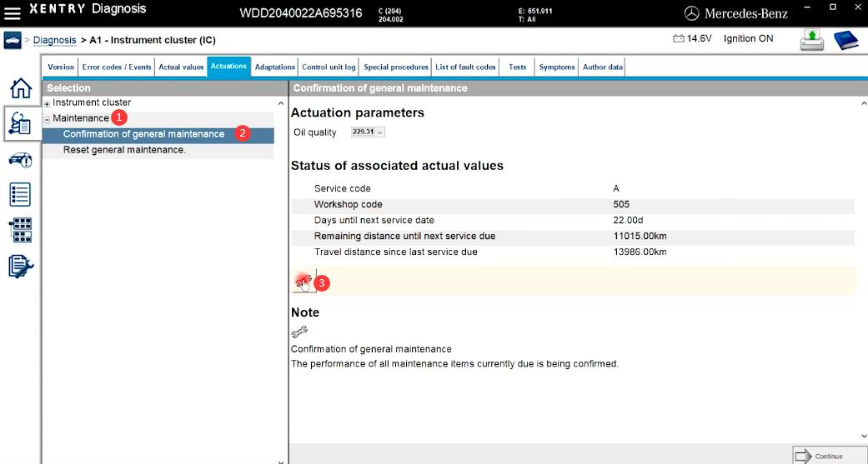Click the VIN WDD2040022A695316 text
Screen dimensions: 868x464
pos(300,13)
